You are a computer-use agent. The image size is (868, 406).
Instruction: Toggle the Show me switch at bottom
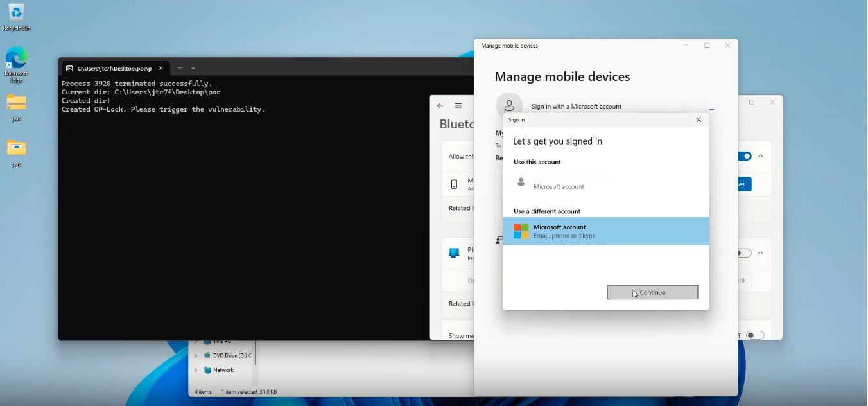756,335
